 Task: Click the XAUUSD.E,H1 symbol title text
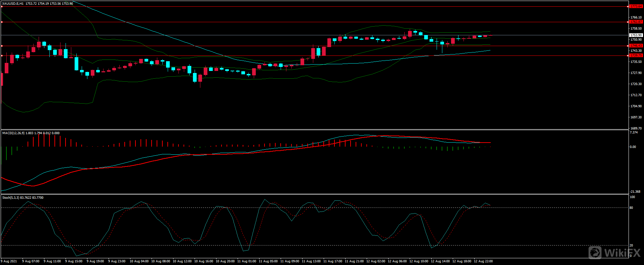(13, 4)
